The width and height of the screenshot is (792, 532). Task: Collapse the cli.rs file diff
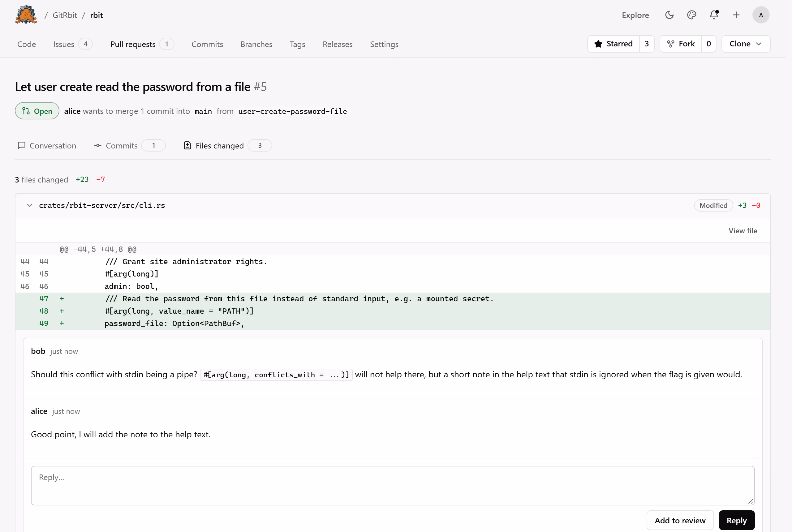[30, 205]
